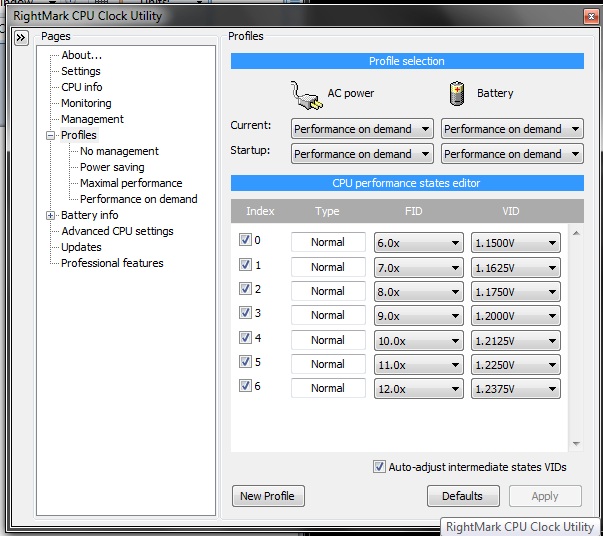Viewport: 603px width, 536px height.
Task: Open the 11.0x FID dropdown
Action: (418, 365)
